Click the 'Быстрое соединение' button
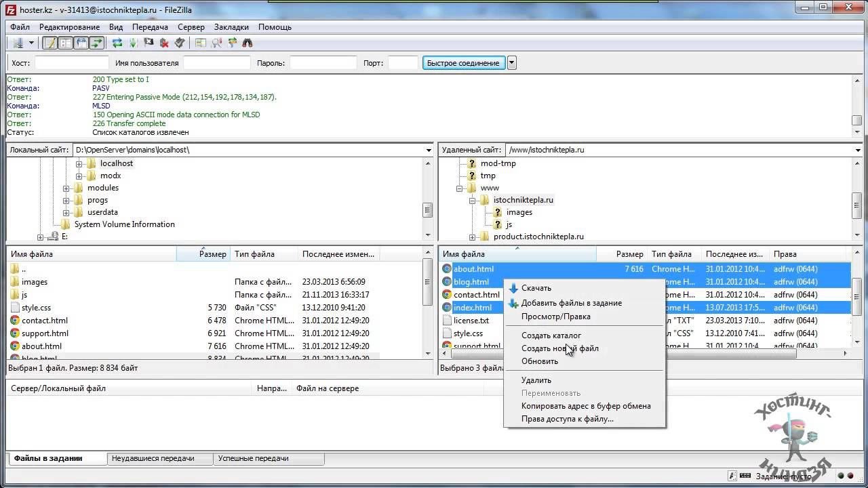The height and width of the screenshot is (488, 868). point(463,63)
